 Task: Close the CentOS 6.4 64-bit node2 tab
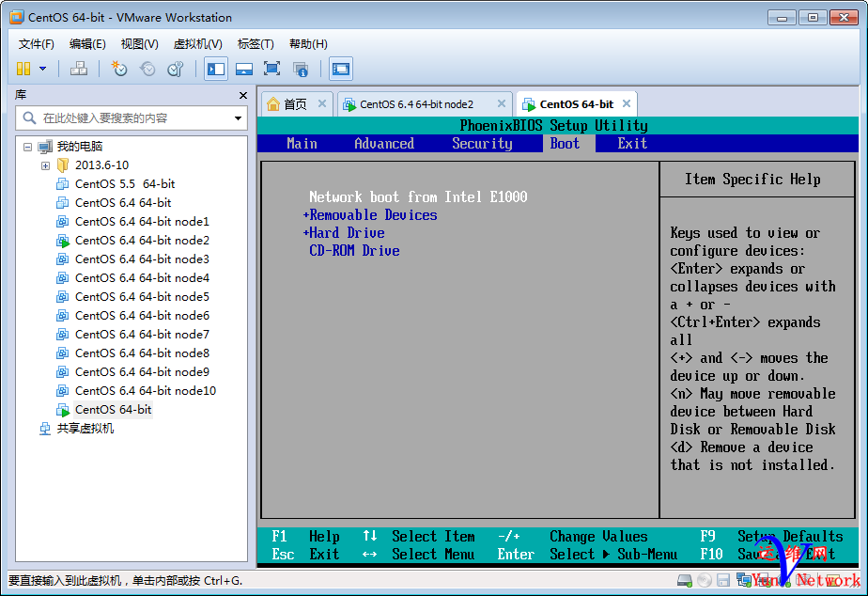pos(501,103)
